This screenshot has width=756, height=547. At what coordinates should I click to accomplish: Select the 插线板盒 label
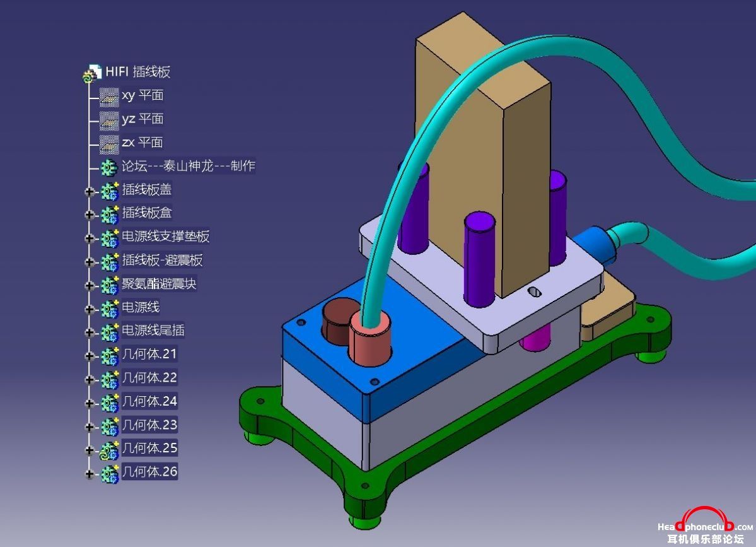(146, 213)
